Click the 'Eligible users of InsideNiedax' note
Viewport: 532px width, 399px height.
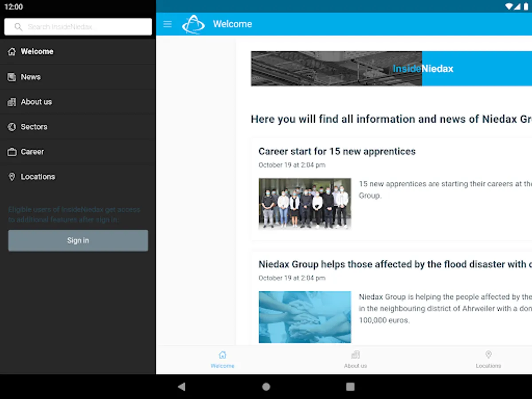(74, 215)
